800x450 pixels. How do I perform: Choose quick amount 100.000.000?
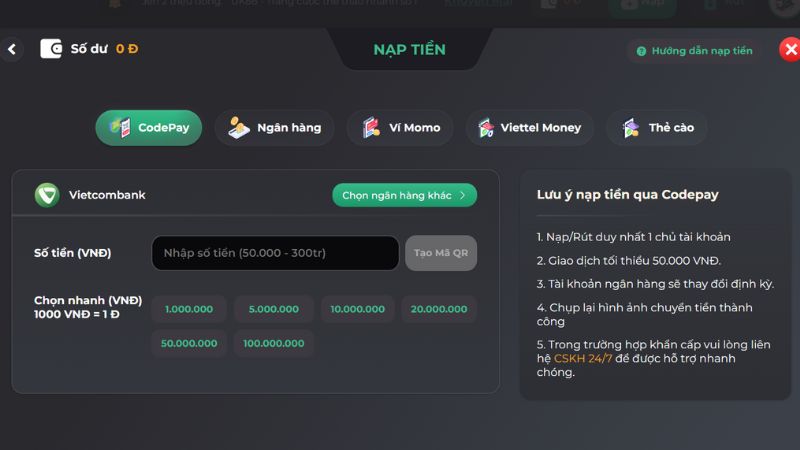pyautogui.click(x=273, y=343)
